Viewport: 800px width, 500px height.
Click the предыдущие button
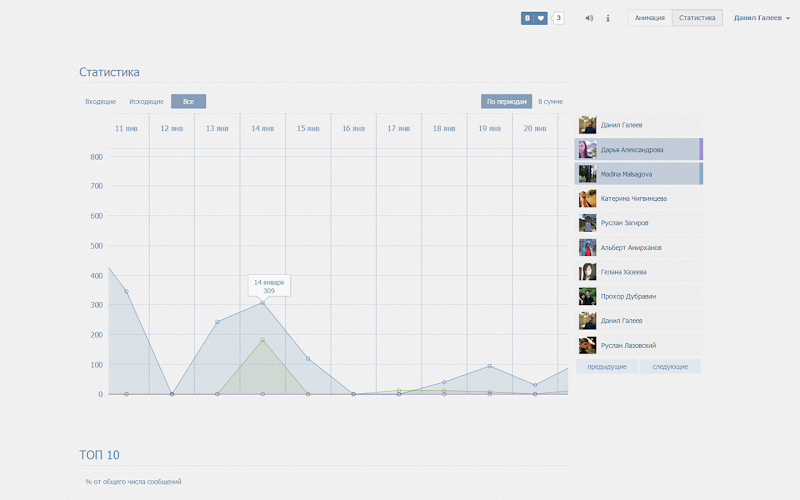[x=607, y=366]
